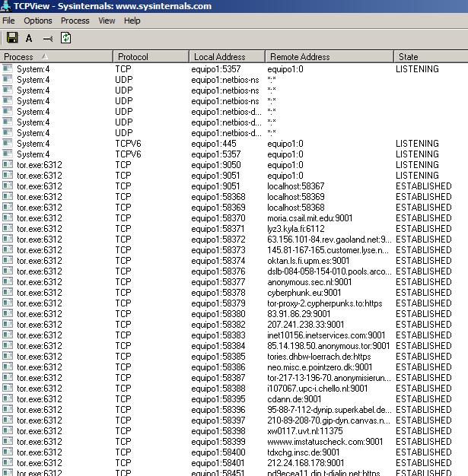The image size is (468, 476).
Task: Open the Help menu
Action: pyautogui.click(x=132, y=21)
